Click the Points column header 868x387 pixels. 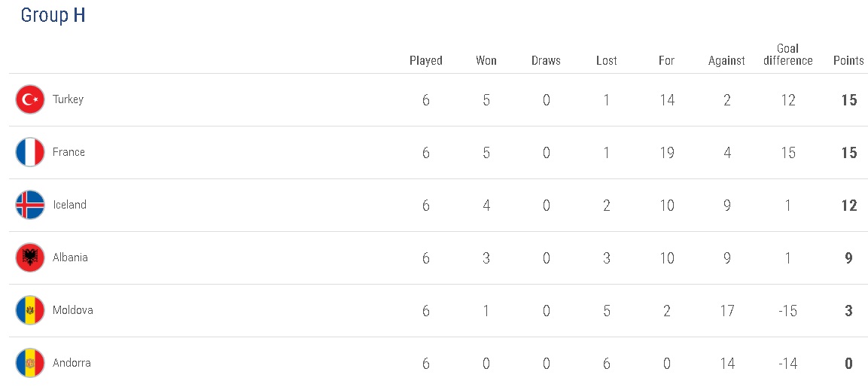(848, 61)
